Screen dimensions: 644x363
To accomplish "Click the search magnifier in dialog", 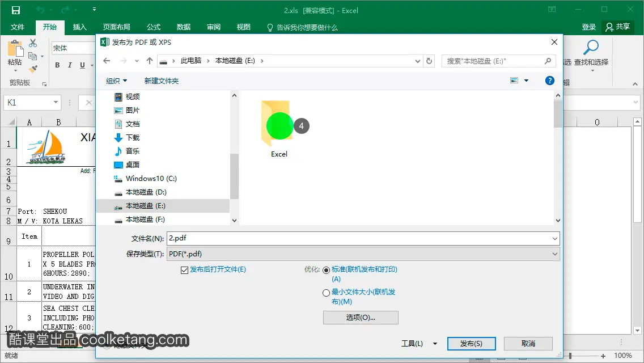I will coord(548,61).
